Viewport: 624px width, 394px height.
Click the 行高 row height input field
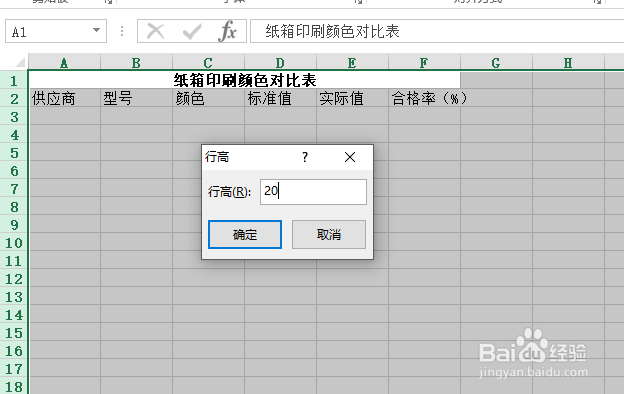click(313, 192)
